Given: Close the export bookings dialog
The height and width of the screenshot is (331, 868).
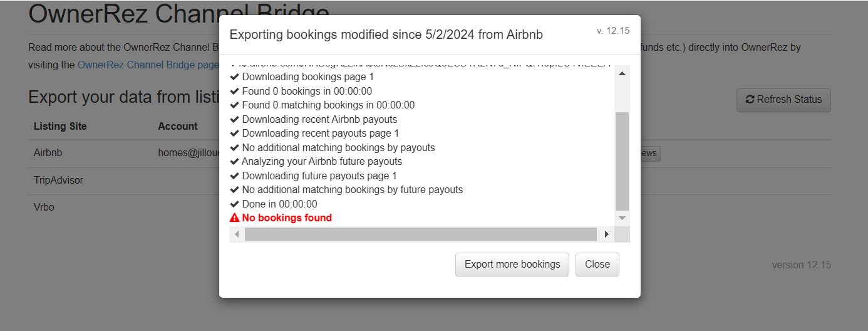Looking at the screenshot, I should tap(597, 265).
